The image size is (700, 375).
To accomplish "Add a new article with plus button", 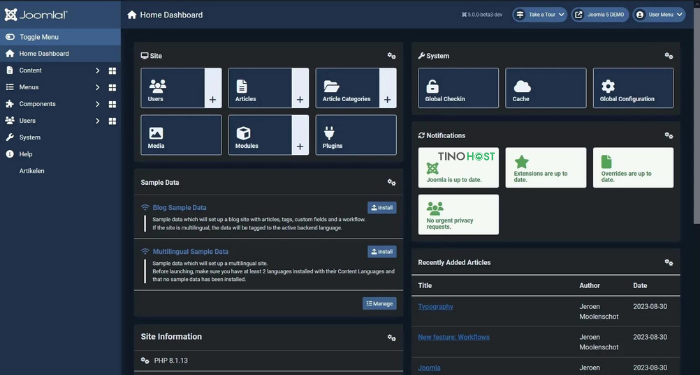I will pos(300,88).
